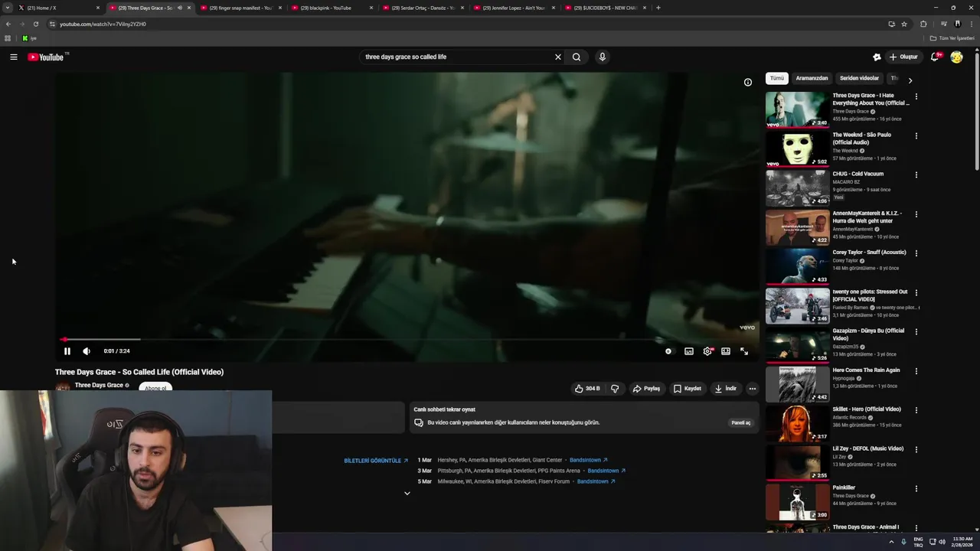Click the star badge icon beside Oluştur
980x551 pixels.
(877, 57)
